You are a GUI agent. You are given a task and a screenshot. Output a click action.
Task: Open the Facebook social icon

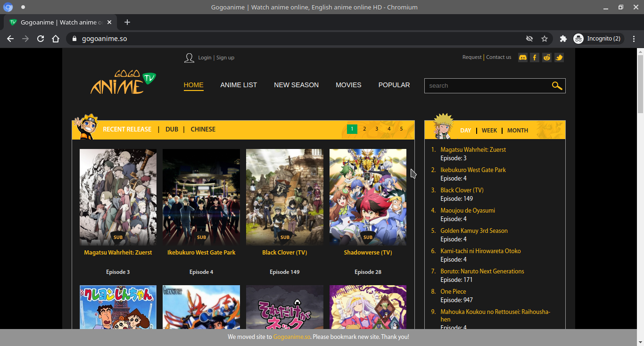click(535, 58)
